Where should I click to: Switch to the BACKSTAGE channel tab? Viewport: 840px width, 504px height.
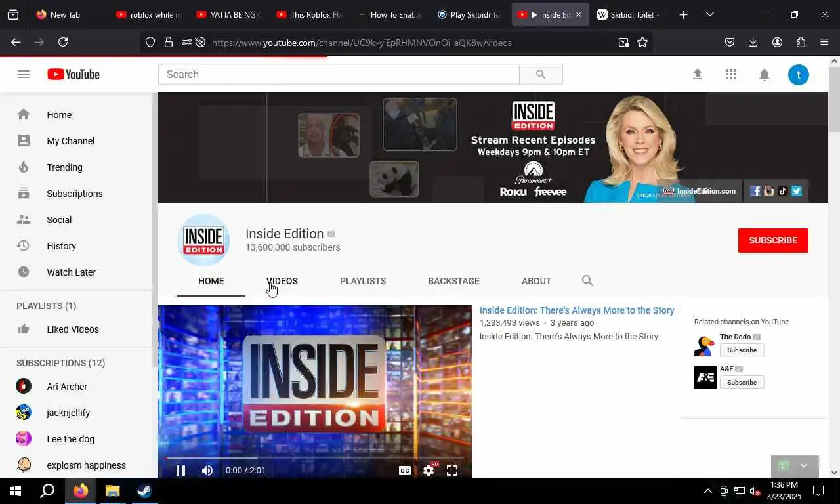[453, 281]
